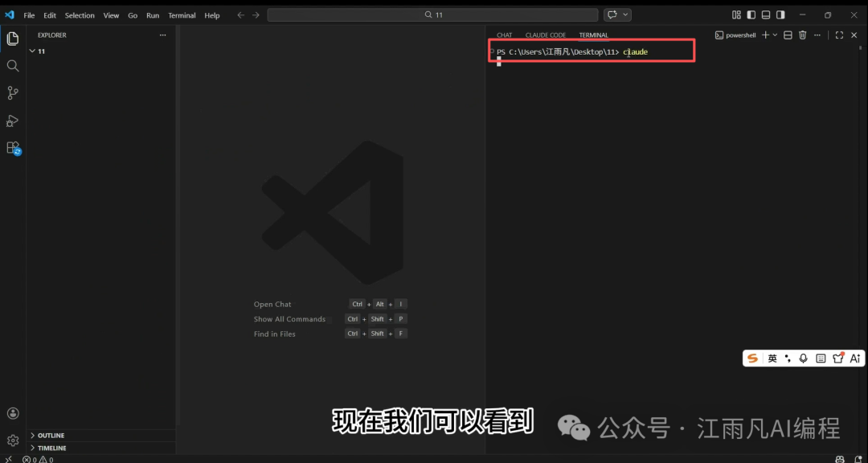Open the View menu
Viewport: 868px width, 463px height.
(111, 15)
